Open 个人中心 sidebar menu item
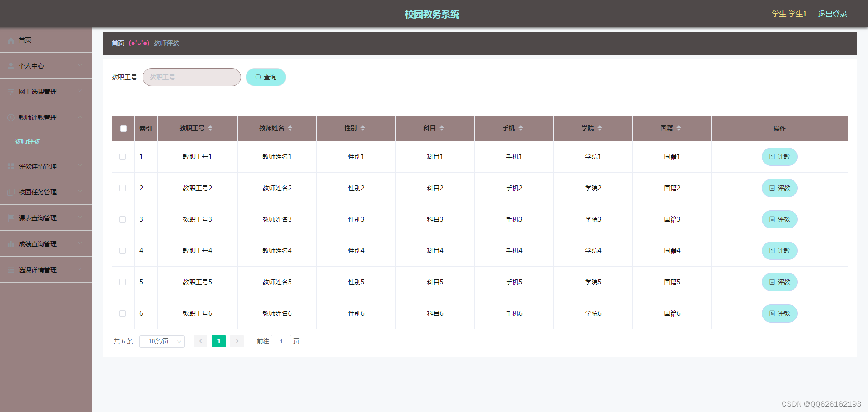Screen dimensions: 868x412 46,66
